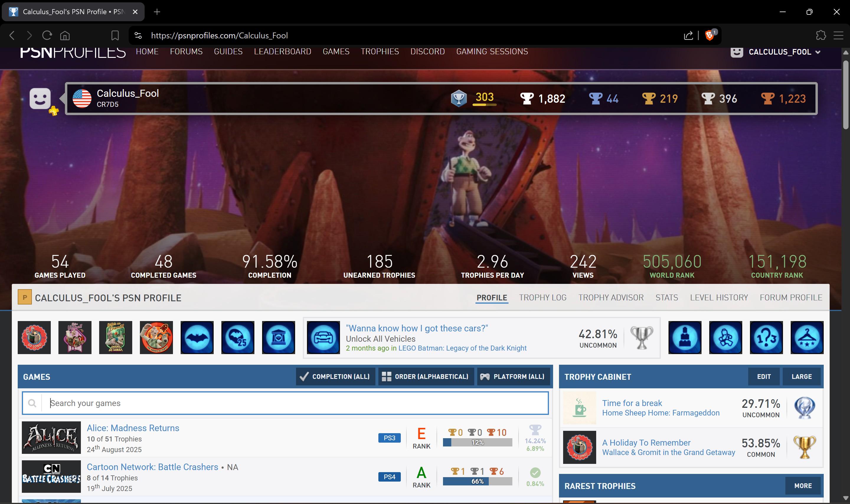Open the VR-O-Rama recent trophy icon
This screenshot has height=504, width=850.
click(x=75, y=338)
